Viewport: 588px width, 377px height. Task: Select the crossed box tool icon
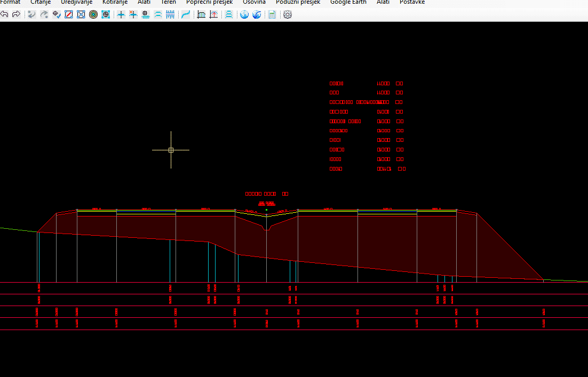pyautogui.click(x=81, y=14)
